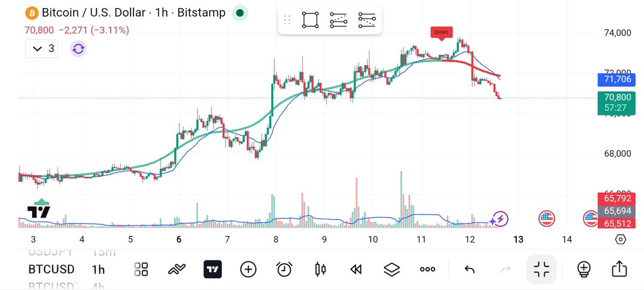The height and width of the screenshot is (290, 644).
Task: Start bar replay with rewind icon
Action: (356, 269)
